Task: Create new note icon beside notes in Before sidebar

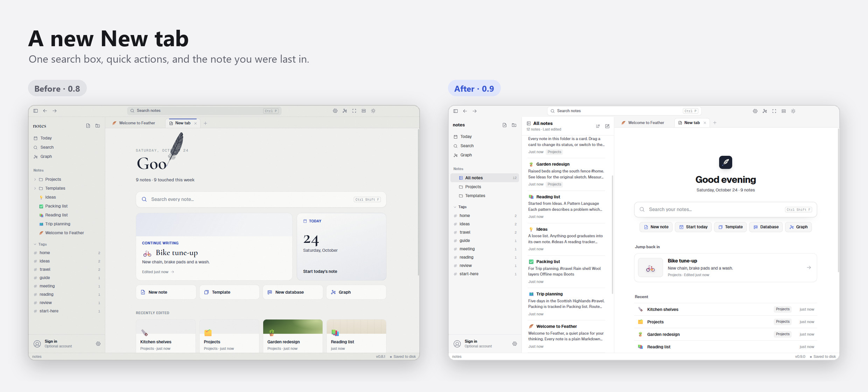Action: [88, 126]
